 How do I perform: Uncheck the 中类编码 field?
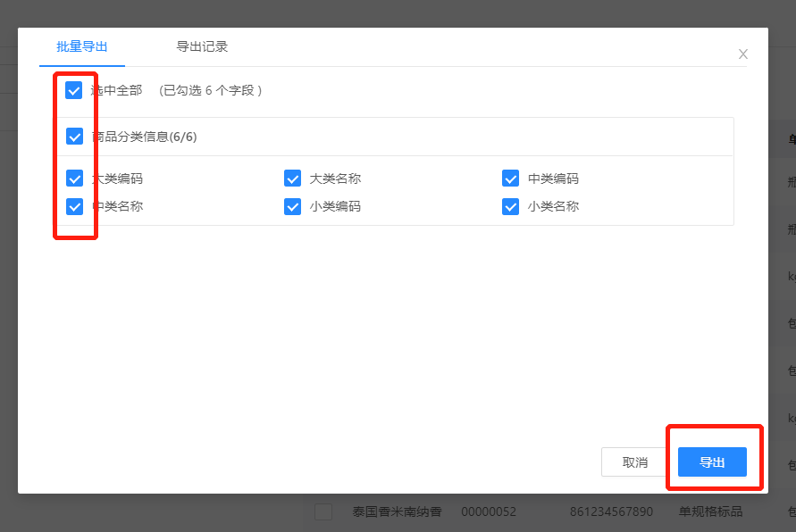pyautogui.click(x=510, y=179)
